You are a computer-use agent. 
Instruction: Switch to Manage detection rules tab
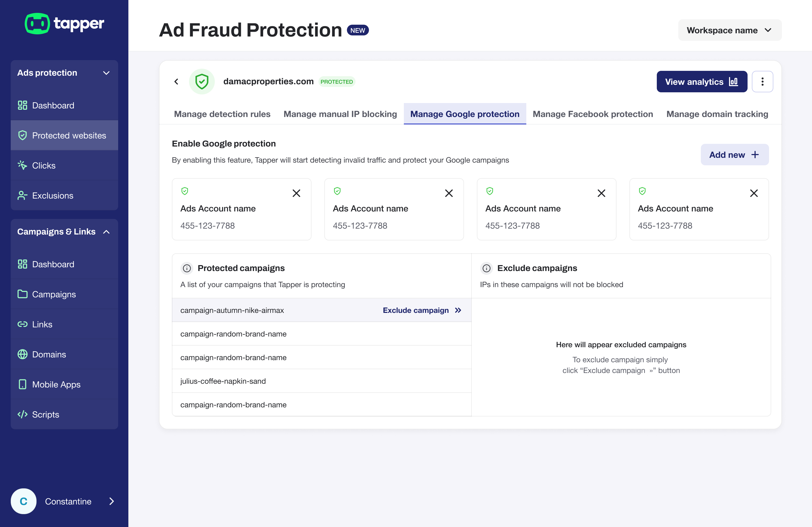pyautogui.click(x=222, y=114)
